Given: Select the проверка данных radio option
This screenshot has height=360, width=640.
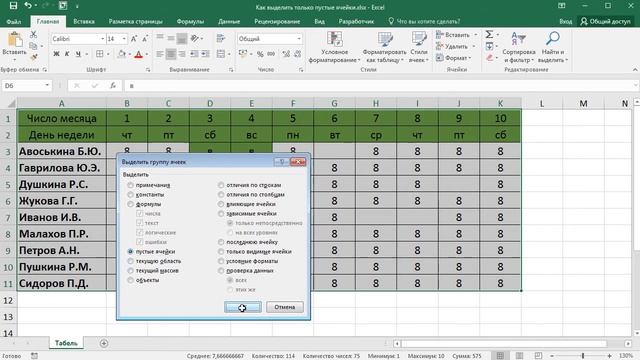Looking at the screenshot, I should 221,271.
